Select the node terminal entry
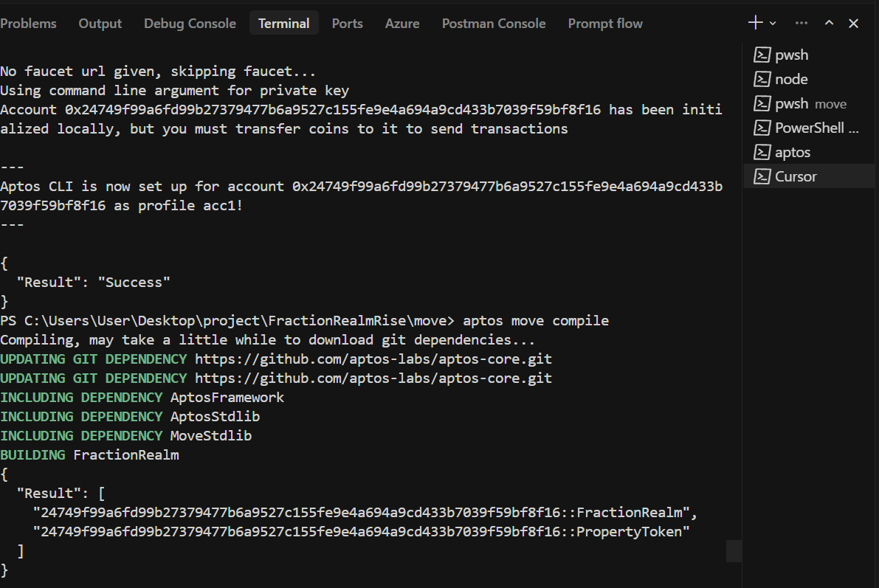This screenshot has height=588, width=879. pyautogui.click(x=809, y=79)
